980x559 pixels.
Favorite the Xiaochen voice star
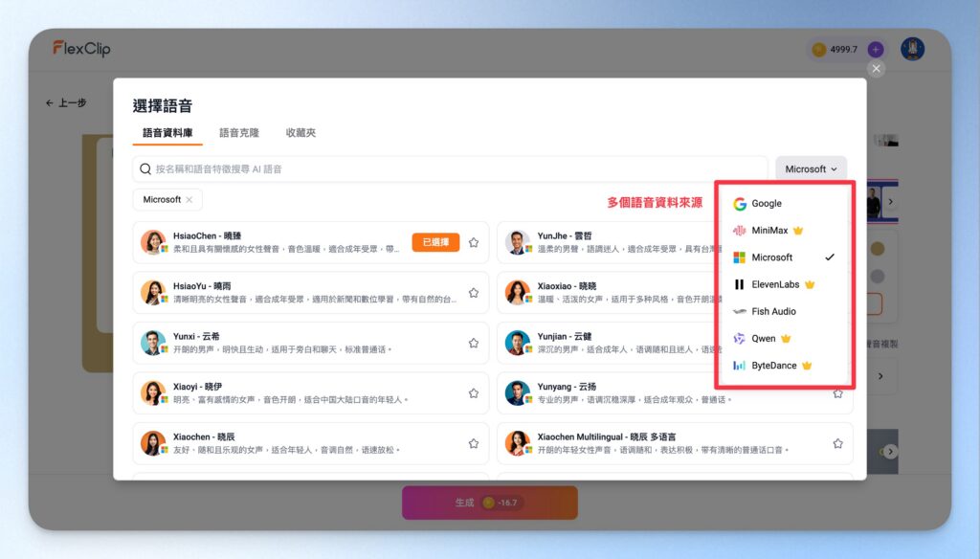pos(474,443)
